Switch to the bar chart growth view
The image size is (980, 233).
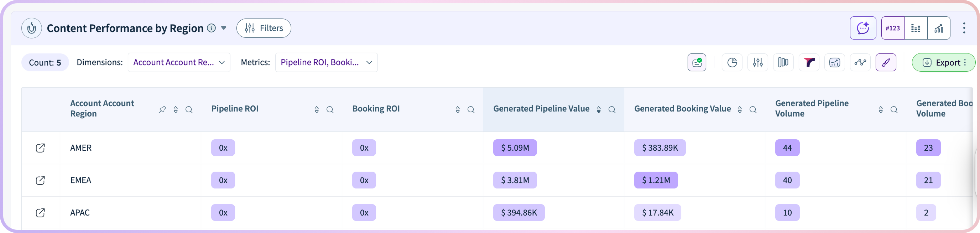coord(939,28)
